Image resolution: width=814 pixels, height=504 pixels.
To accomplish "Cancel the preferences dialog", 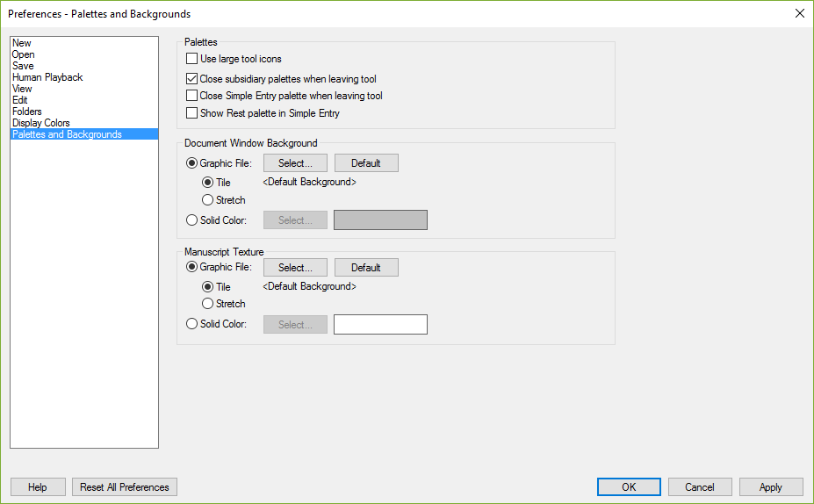I will click(700, 486).
